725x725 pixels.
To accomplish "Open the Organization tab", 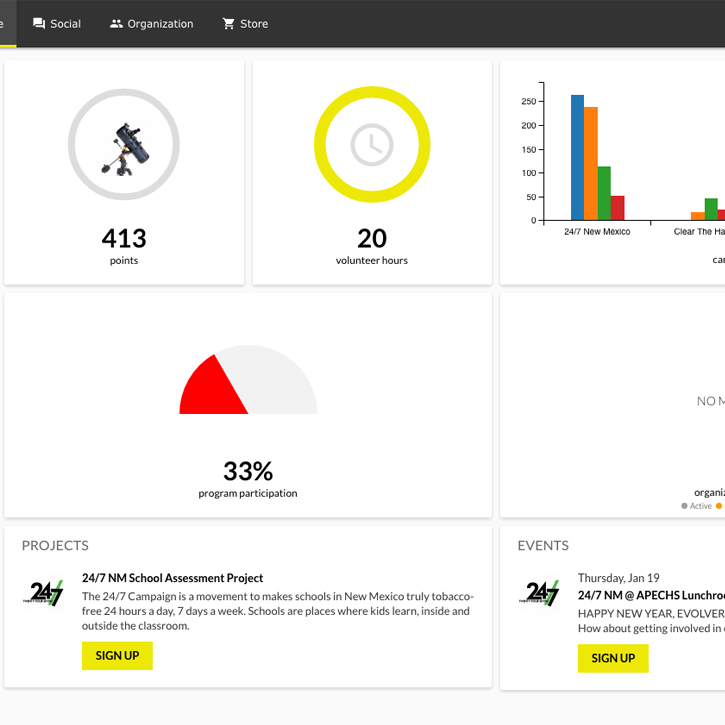I will coord(151,24).
